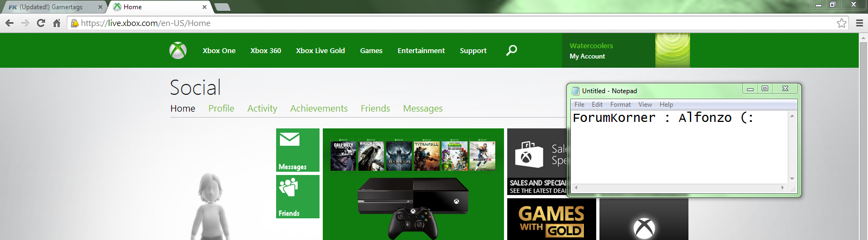Open My Account link
Image resolution: width=868 pixels, height=240 pixels.
(587, 56)
